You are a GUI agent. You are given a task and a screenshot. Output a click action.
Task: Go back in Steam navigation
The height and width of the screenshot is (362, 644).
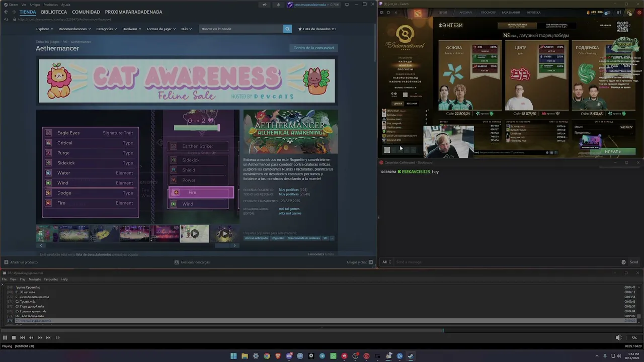(x=6, y=12)
